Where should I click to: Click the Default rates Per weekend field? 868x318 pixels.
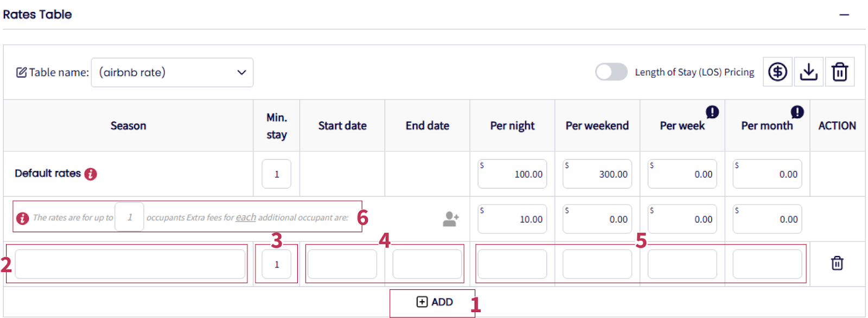(x=597, y=174)
